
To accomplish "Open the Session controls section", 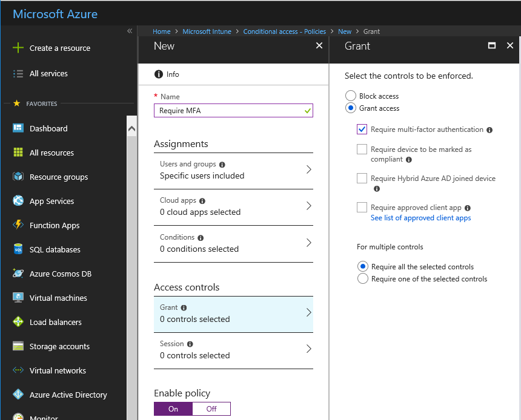I will (x=233, y=349).
